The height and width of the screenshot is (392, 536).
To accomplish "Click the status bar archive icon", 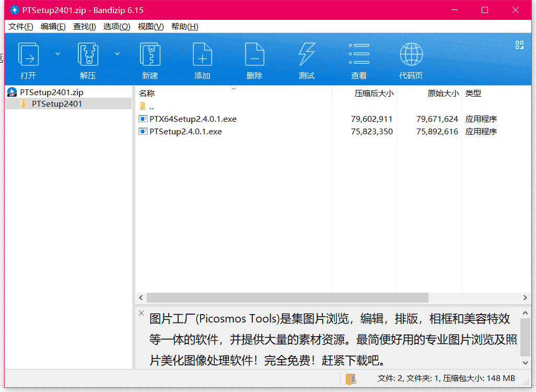I will pyautogui.click(x=351, y=378).
